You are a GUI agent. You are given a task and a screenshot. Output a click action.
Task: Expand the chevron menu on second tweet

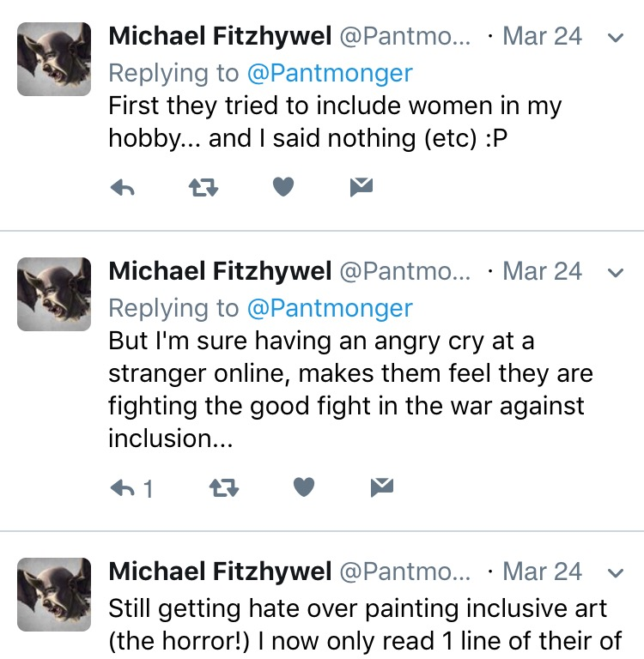(x=615, y=273)
